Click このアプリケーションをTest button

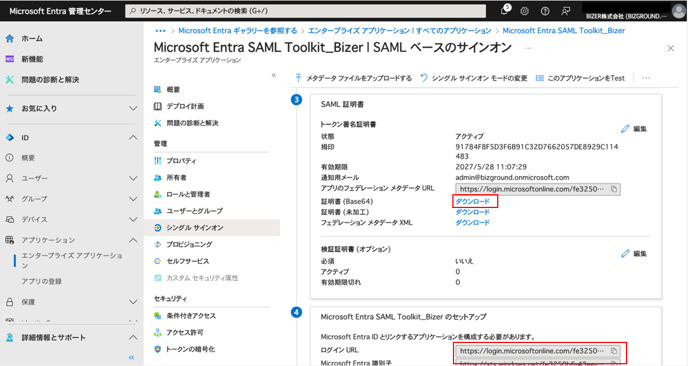580,78
